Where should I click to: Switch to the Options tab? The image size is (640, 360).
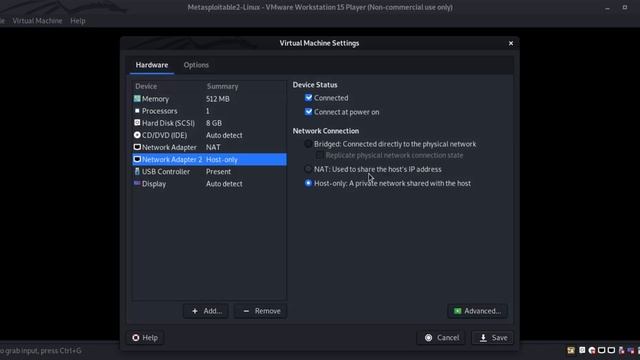(196, 65)
